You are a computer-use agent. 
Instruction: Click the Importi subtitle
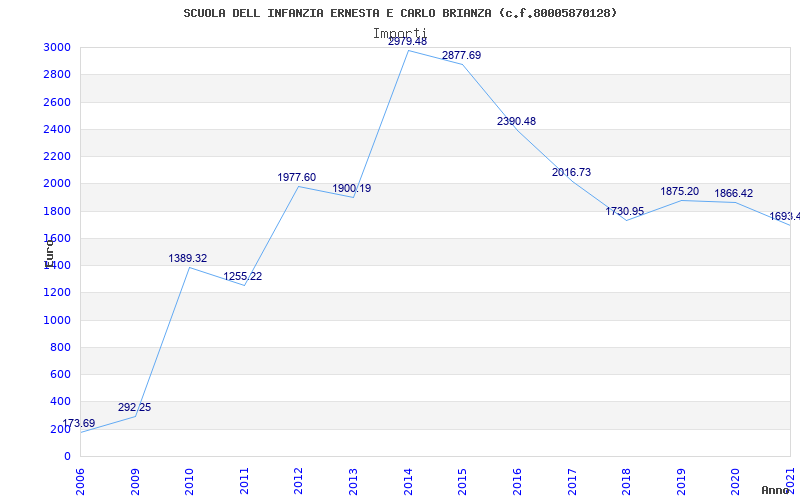click(x=399, y=34)
